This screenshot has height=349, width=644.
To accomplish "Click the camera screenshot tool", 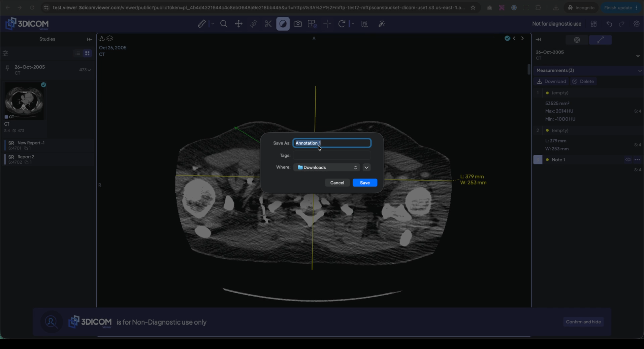I will tap(298, 24).
